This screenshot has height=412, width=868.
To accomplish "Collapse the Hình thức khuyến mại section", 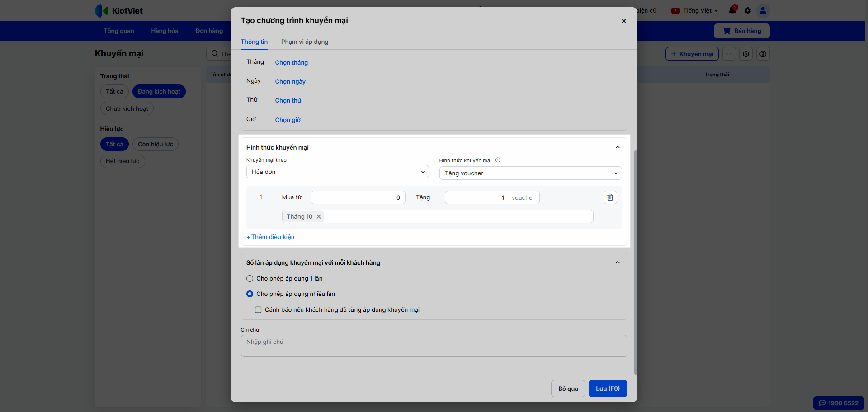I will tap(618, 147).
